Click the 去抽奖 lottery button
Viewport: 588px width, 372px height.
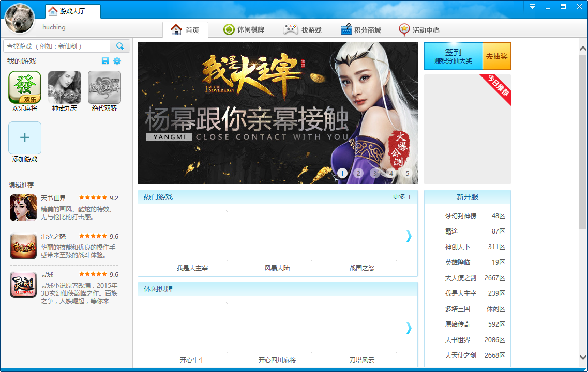(496, 56)
